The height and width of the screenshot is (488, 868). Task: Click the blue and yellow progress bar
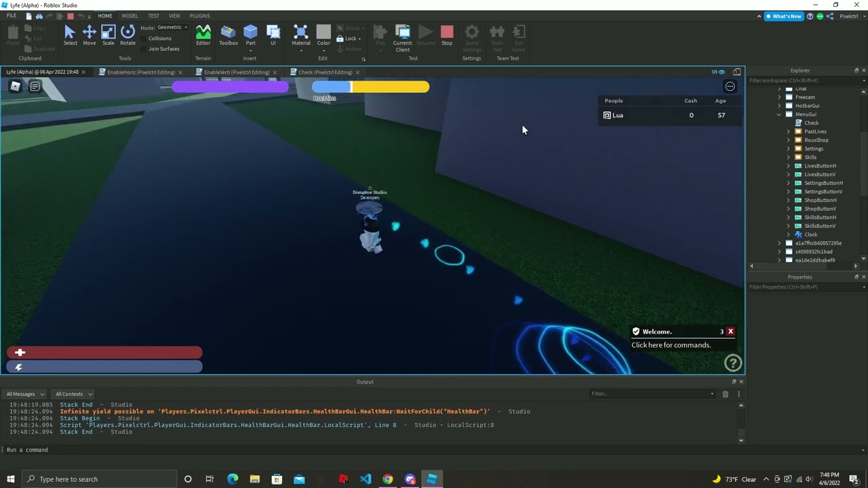(x=370, y=87)
